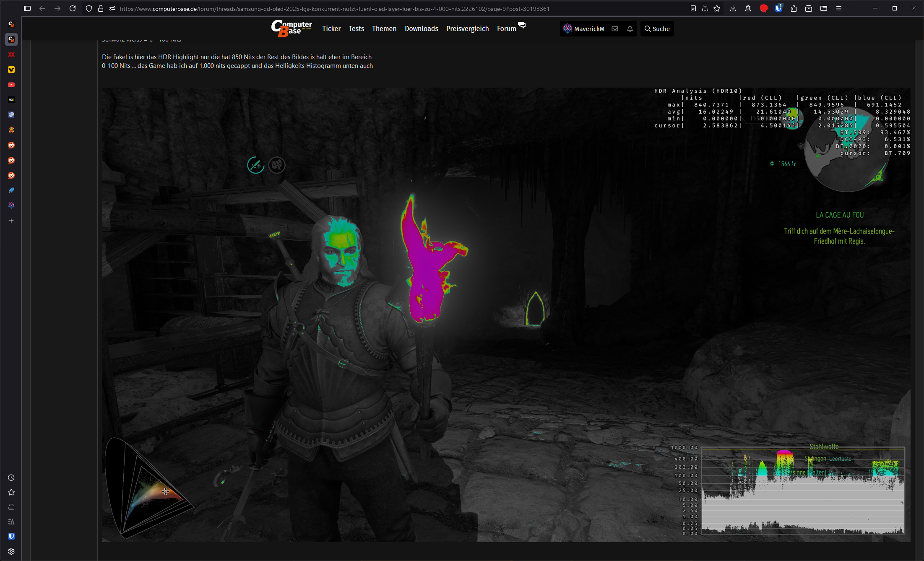Toggle reader view icon in the address bar
The image size is (924, 561).
pos(693,8)
